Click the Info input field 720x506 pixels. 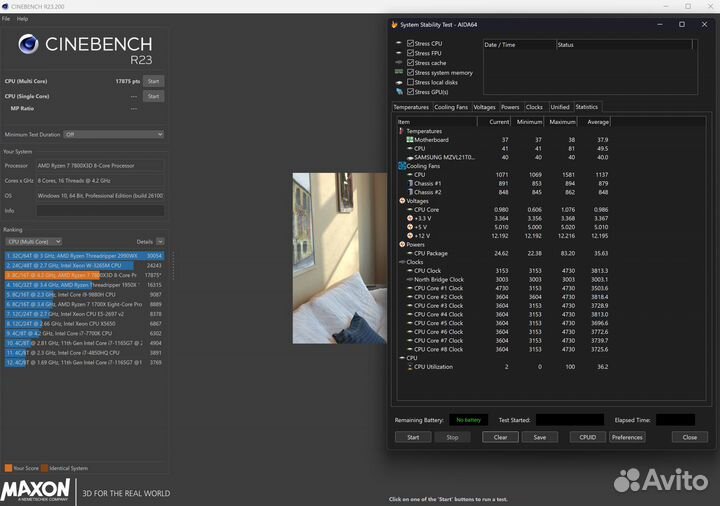tap(100, 211)
